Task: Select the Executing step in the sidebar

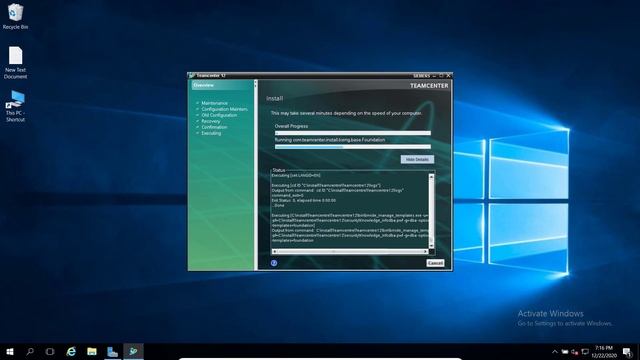Action: click(x=211, y=133)
